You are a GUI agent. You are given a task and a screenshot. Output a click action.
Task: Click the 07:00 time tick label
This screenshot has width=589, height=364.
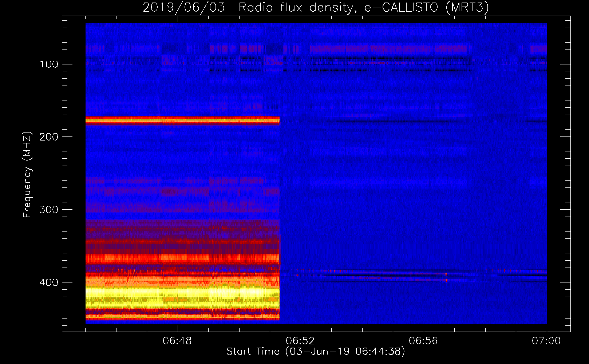(x=546, y=341)
